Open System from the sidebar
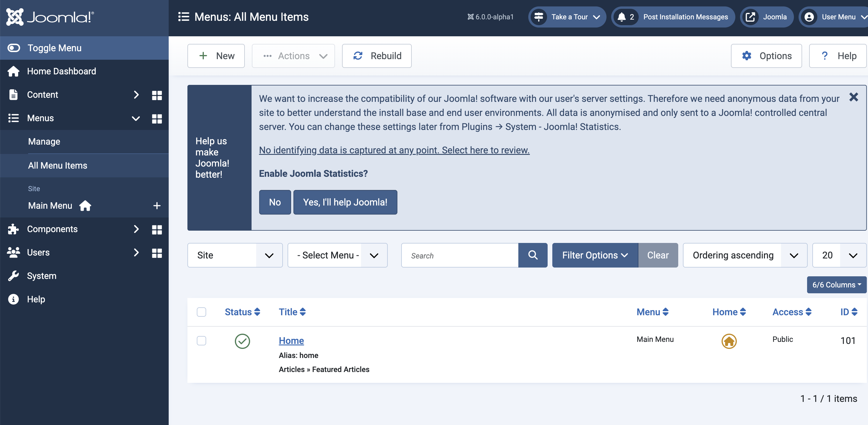This screenshot has height=425, width=868. coord(42,275)
